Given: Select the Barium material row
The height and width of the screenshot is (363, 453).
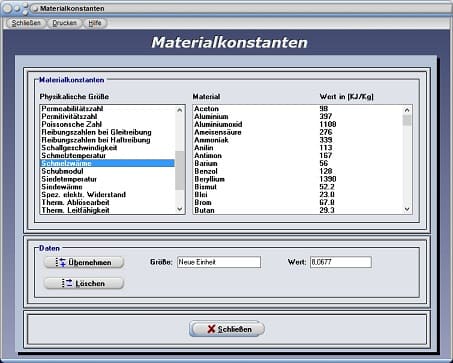Looking at the screenshot, I should pos(298,163).
